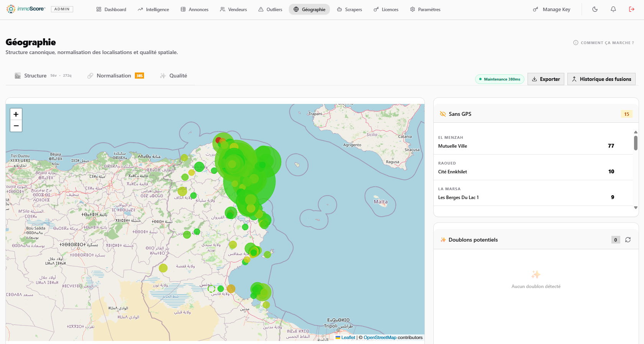Refresh the Doublons potentiels list

pyautogui.click(x=628, y=240)
